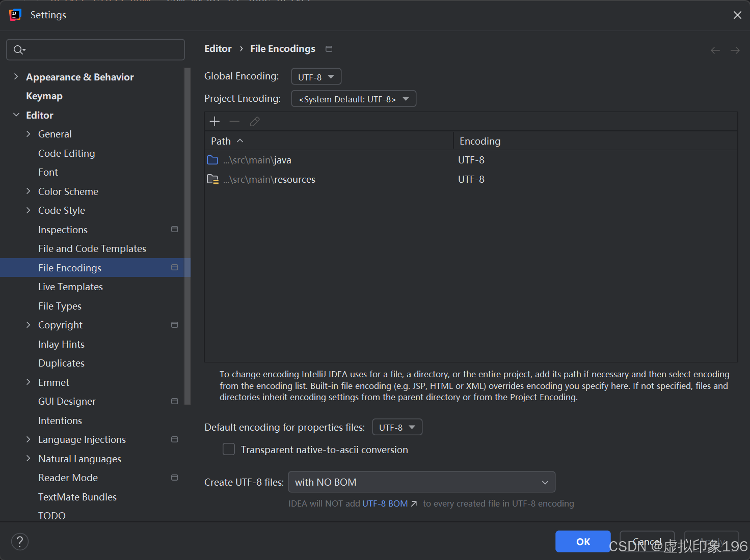Click the Help question mark icon
This screenshot has height=560, width=750.
tap(19, 541)
